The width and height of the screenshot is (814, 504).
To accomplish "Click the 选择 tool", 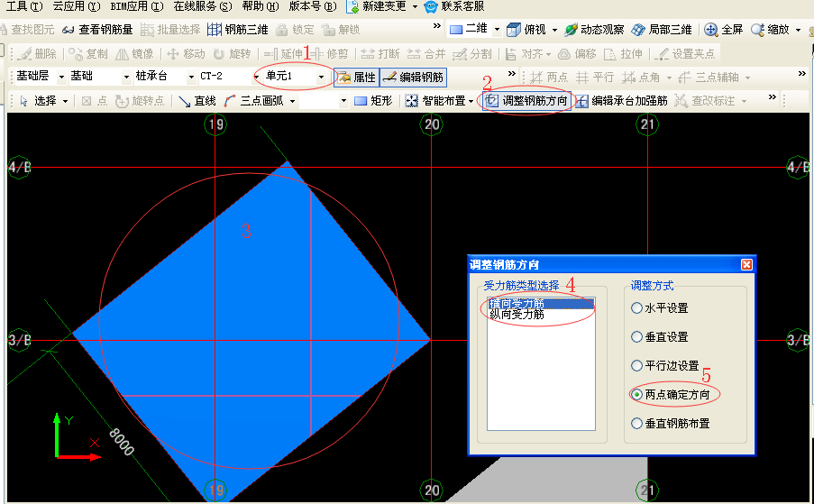I will (38, 101).
